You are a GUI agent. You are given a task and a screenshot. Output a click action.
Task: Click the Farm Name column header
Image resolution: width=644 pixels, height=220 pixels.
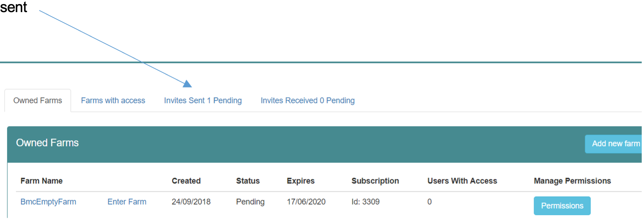42,181
